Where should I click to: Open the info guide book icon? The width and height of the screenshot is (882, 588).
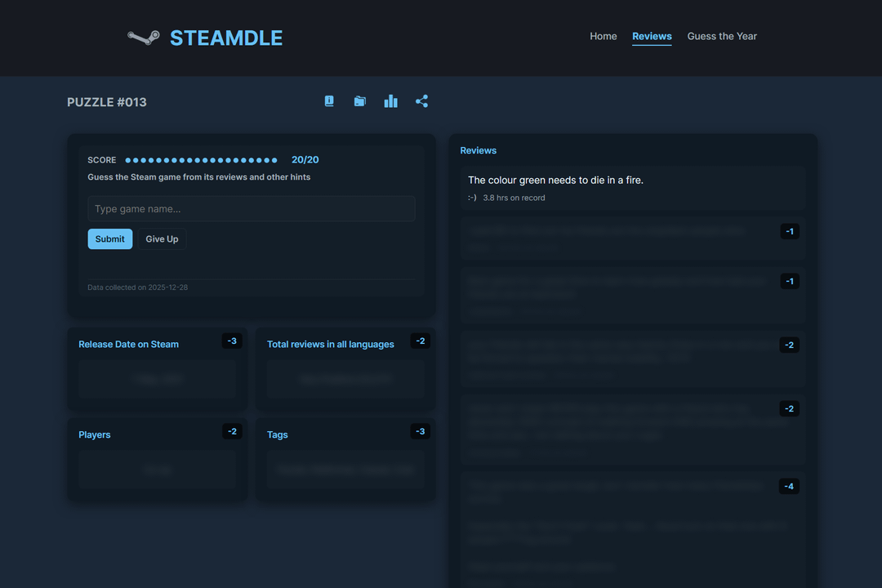[329, 101]
